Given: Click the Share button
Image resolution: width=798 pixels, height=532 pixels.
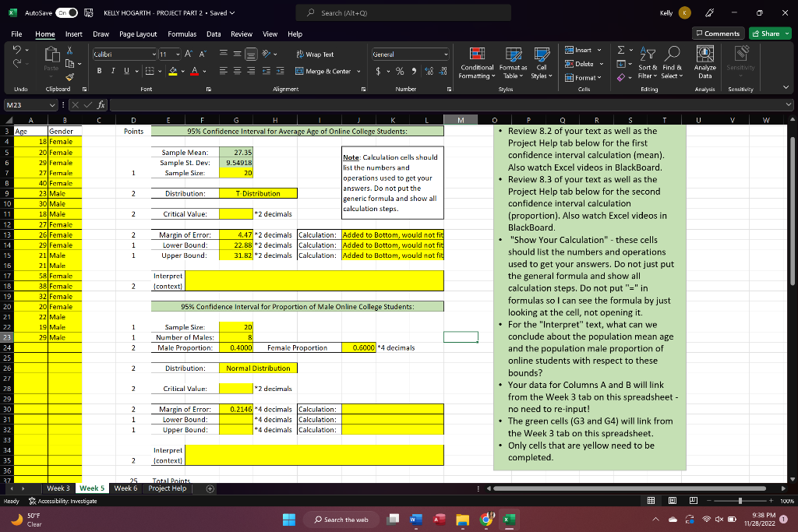Looking at the screenshot, I should [x=770, y=33].
